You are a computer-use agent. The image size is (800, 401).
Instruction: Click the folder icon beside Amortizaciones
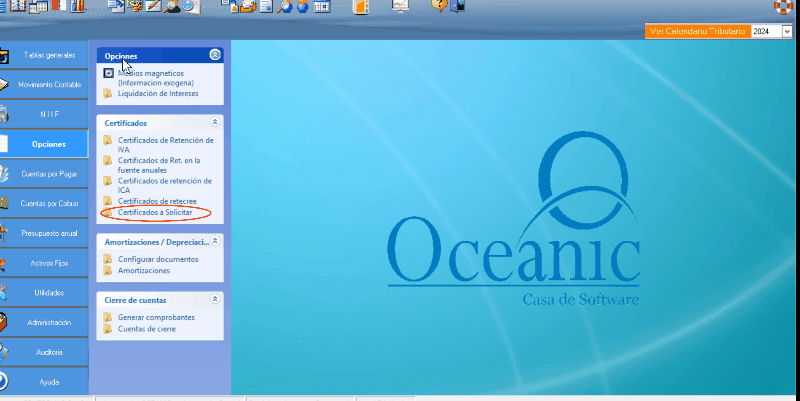coord(108,271)
